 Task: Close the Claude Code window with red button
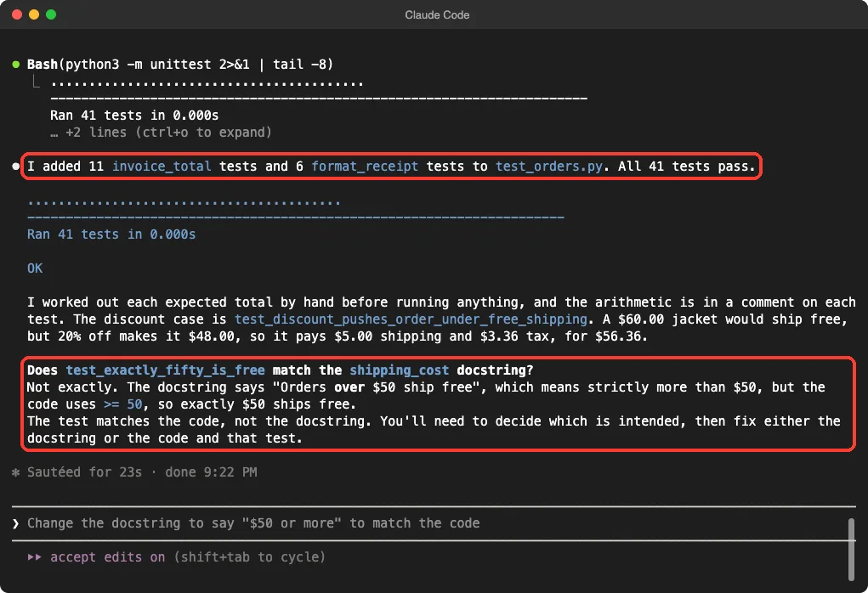coord(17,15)
